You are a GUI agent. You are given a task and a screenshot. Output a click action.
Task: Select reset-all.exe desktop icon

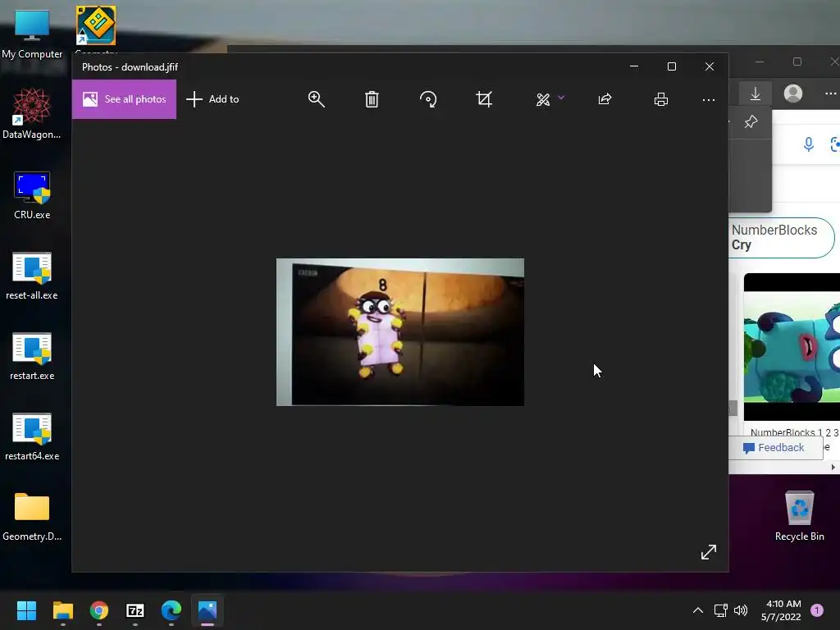coord(32,276)
